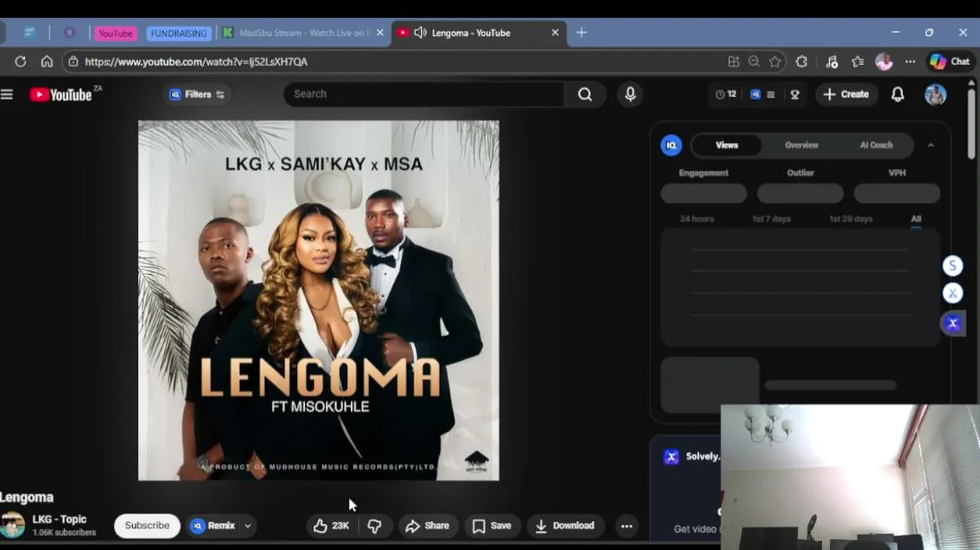Refresh the page in the browser
The width and height of the screenshot is (980, 550).
pyautogui.click(x=21, y=62)
